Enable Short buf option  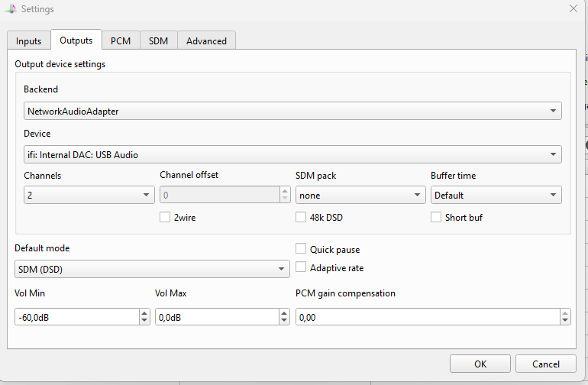436,217
